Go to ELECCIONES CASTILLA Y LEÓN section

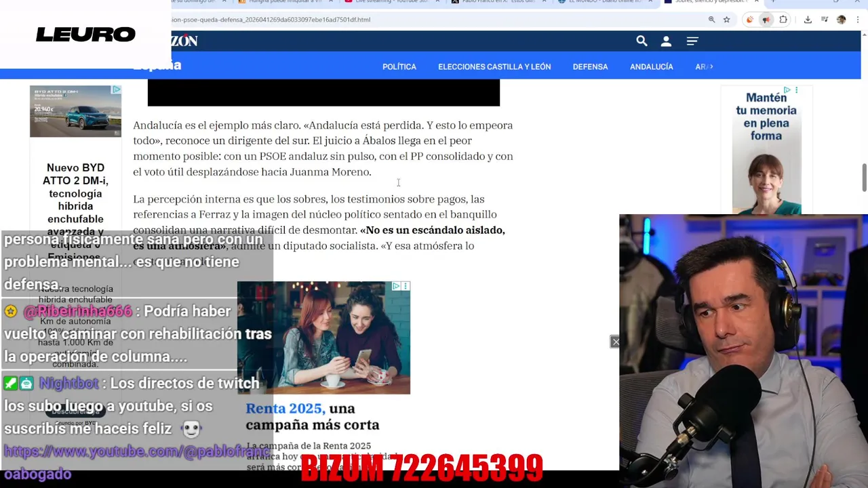pos(494,66)
